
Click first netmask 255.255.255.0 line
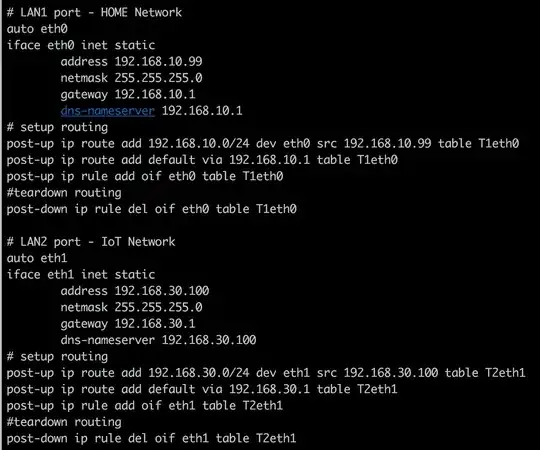(x=131, y=78)
